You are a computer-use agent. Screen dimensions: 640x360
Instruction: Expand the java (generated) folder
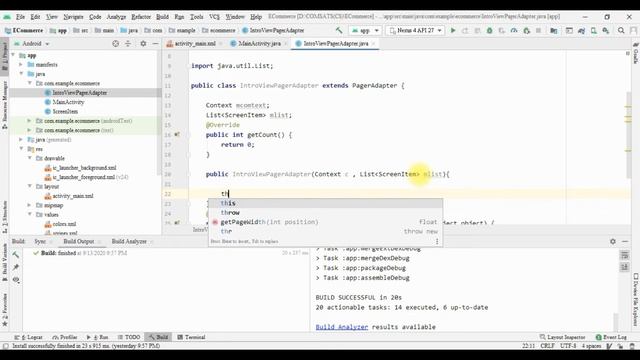pyautogui.click(x=21, y=140)
